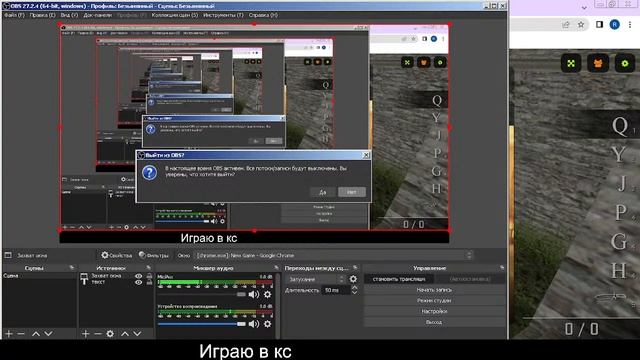The image size is (640, 360).
Task: Click the letter Q in the game
Action: coord(620,126)
